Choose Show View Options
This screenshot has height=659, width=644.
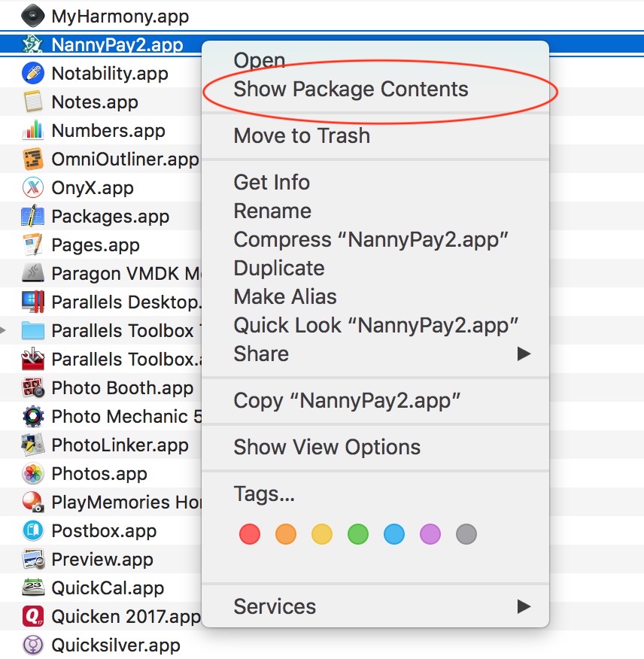coord(327,447)
